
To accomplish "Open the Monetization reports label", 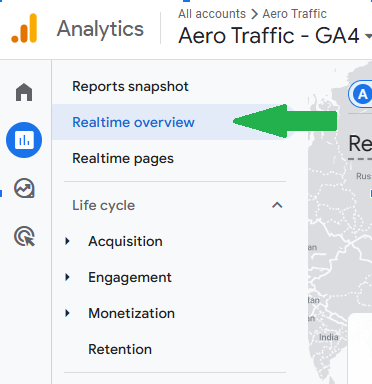I will click(x=132, y=313).
